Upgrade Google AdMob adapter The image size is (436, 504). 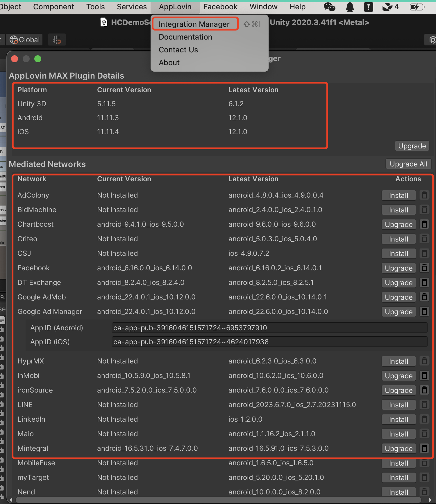(399, 297)
